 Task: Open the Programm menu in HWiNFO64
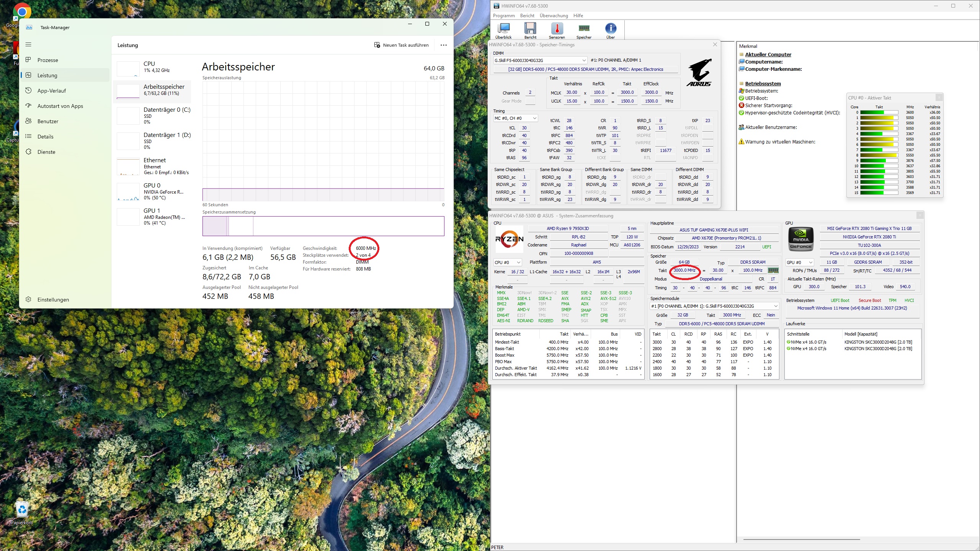[x=504, y=16]
